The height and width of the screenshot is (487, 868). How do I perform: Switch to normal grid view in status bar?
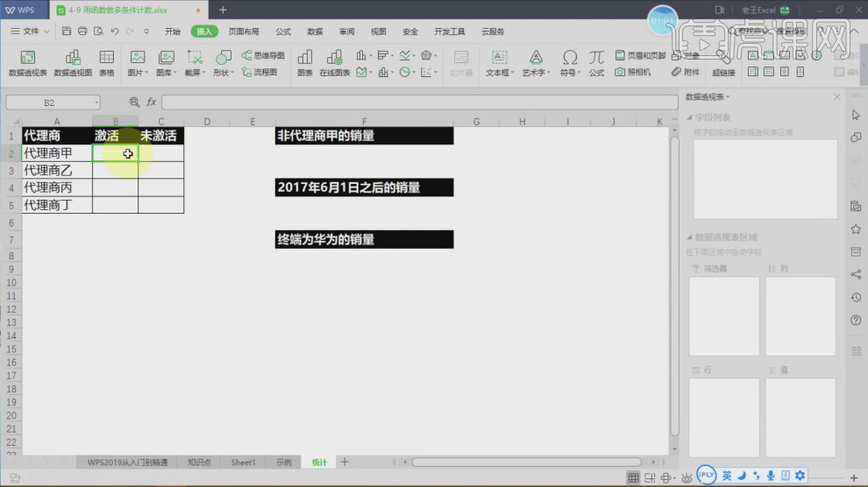click(633, 477)
